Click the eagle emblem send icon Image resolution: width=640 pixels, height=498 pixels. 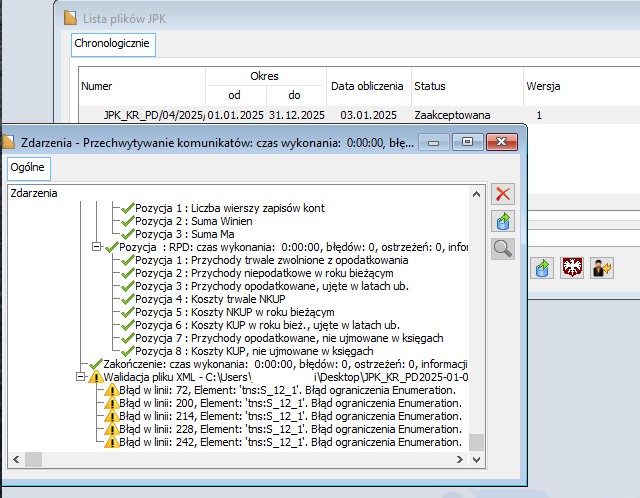point(572,268)
